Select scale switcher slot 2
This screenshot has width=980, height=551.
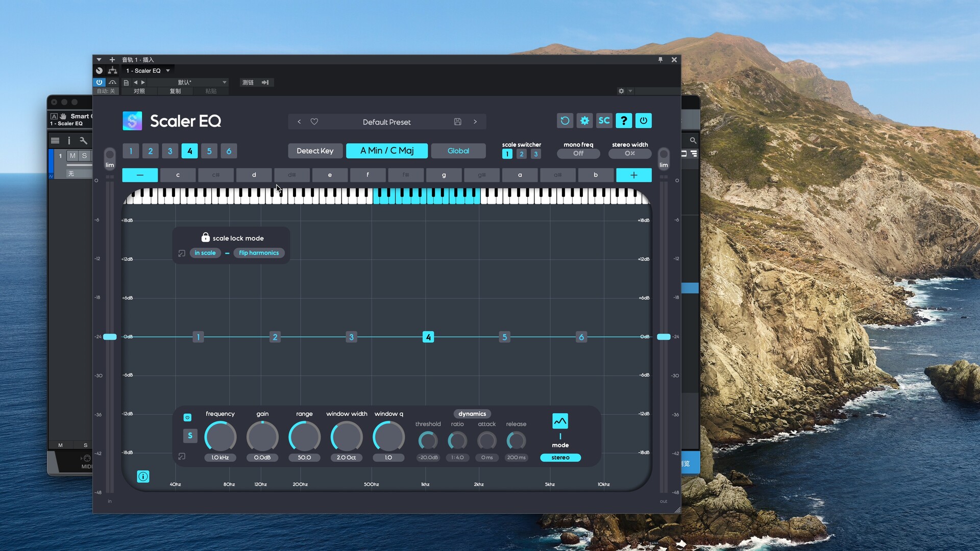pyautogui.click(x=521, y=154)
